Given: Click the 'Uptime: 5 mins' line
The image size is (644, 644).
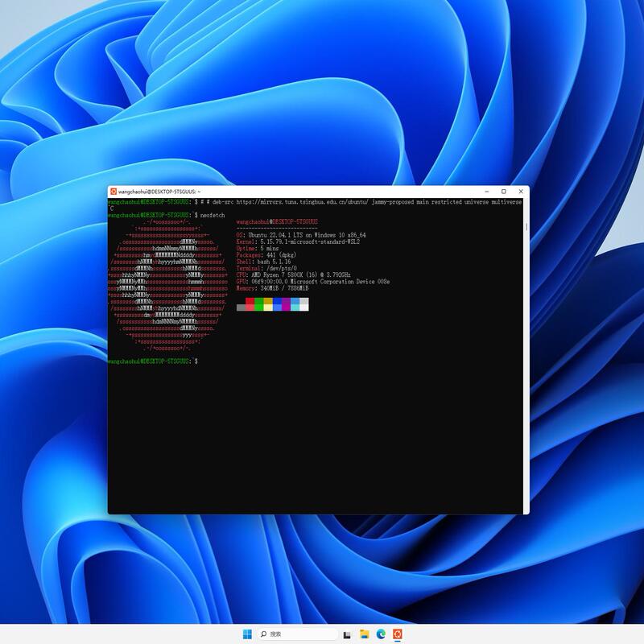Looking at the screenshot, I should point(257,249).
